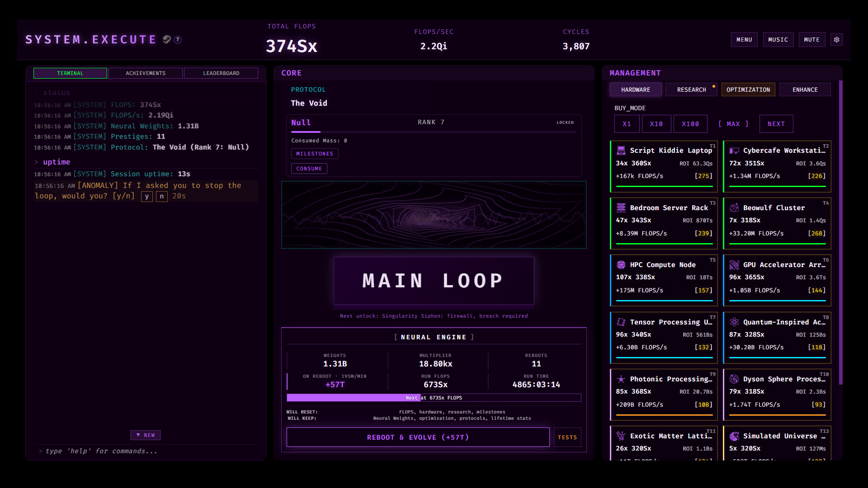Click the GPU Accelerator Array icon
Image resolution: width=868 pixels, height=488 pixels.
point(734,265)
